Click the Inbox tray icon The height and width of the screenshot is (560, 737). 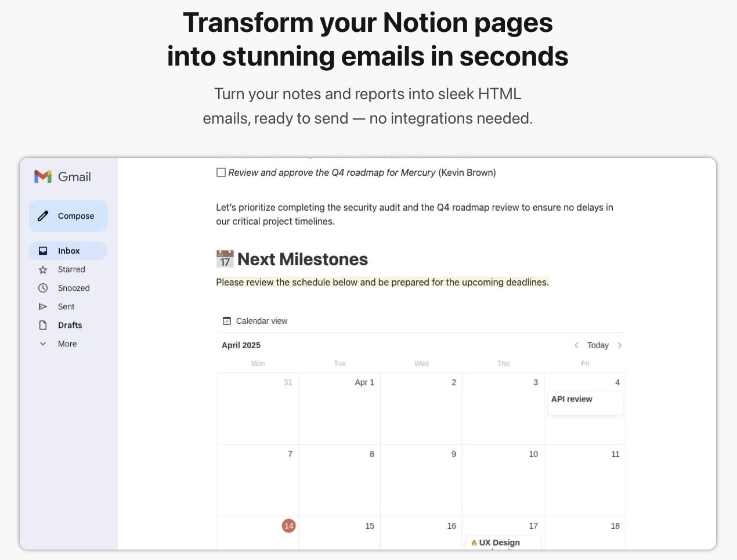[x=43, y=251]
